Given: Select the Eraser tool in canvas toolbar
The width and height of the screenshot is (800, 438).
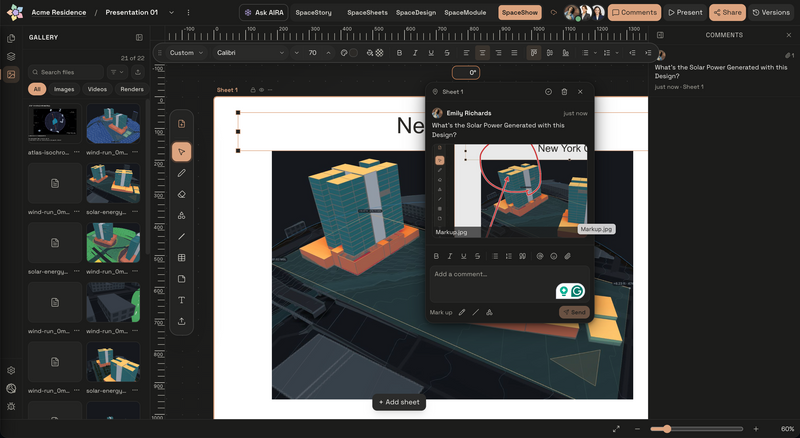Looking at the screenshot, I should (181, 194).
